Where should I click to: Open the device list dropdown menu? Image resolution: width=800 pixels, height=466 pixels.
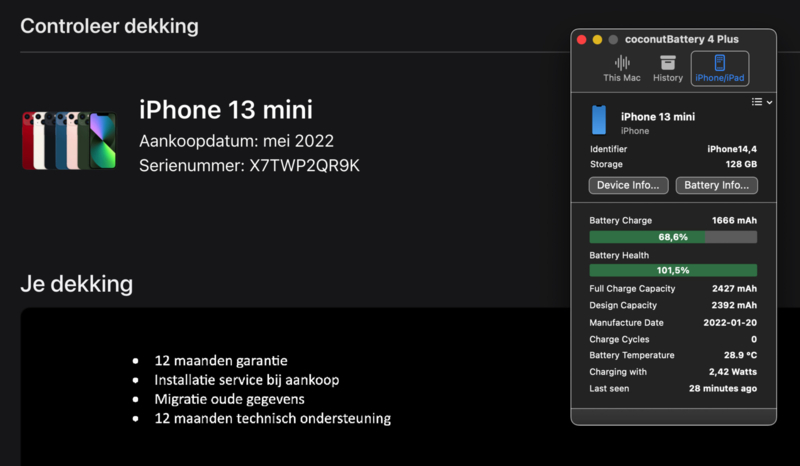[762, 102]
